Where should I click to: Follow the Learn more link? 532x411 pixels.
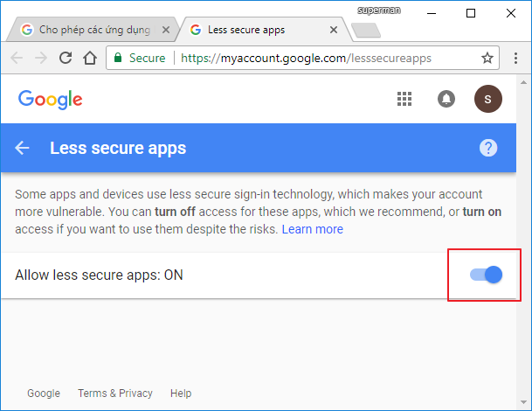click(x=312, y=229)
